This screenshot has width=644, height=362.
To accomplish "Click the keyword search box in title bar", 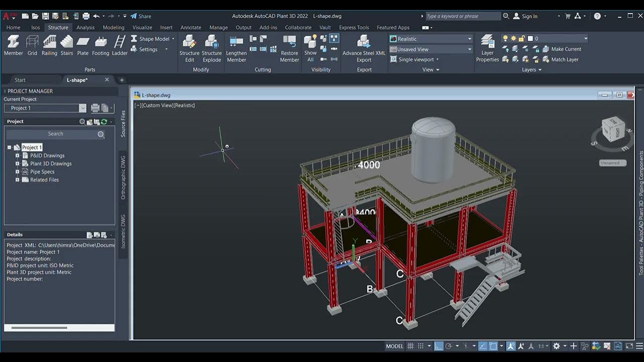I will [463, 16].
